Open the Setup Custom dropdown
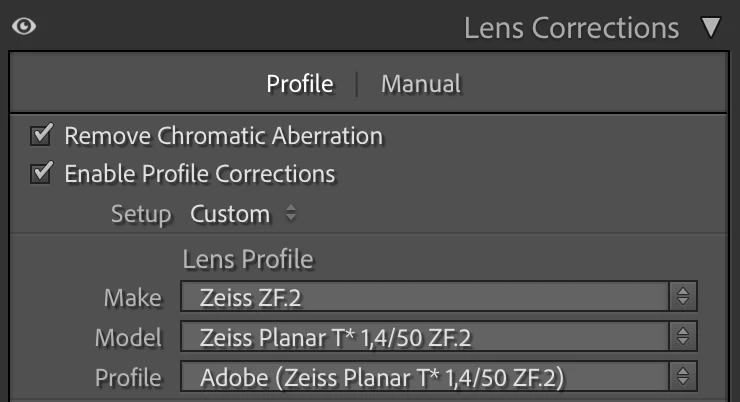This screenshot has height=402, width=740. pos(243,214)
